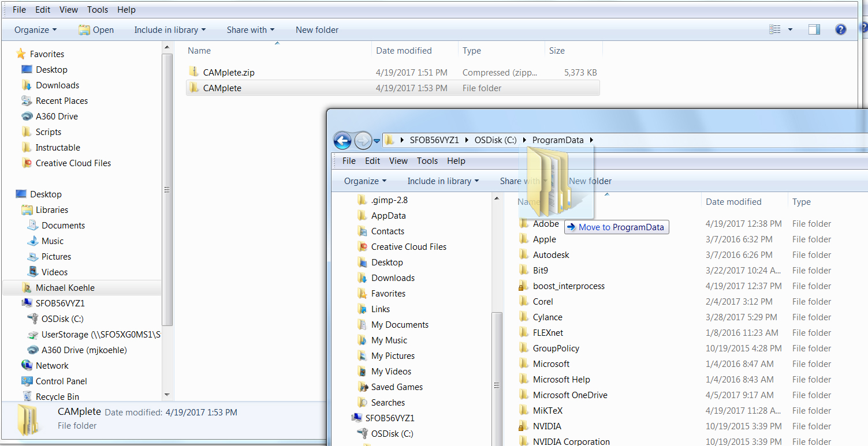This screenshot has width=868, height=446.
Task: Click the Videos library icon
Action: point(33,272)
